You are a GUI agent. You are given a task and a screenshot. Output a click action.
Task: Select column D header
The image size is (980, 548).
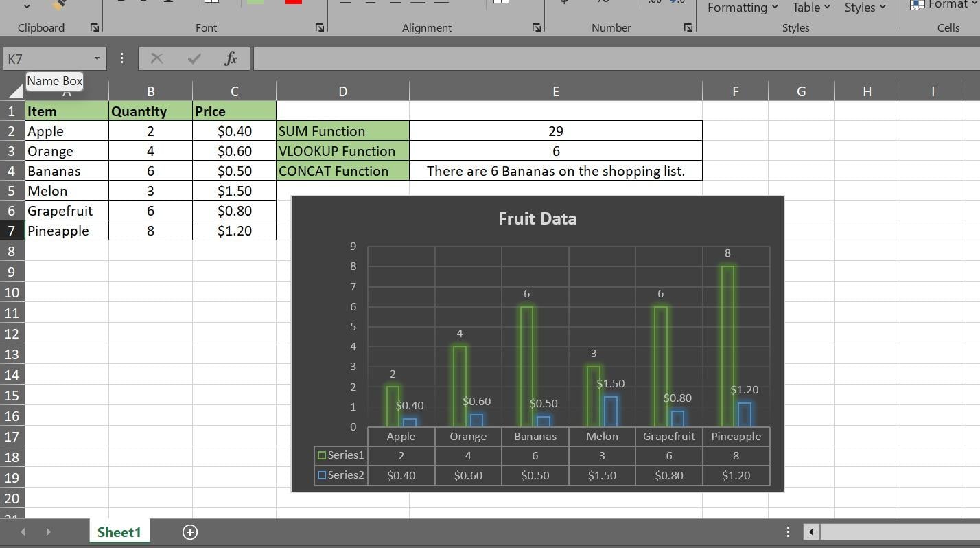[342, 91]
